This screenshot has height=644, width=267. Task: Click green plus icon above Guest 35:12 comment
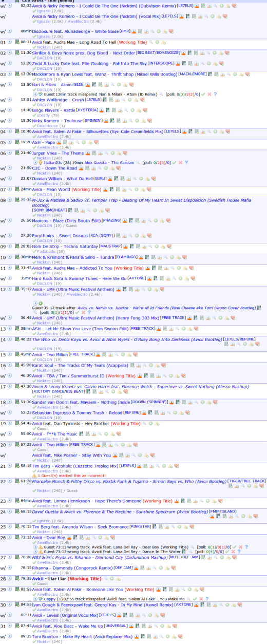[41, 303]
